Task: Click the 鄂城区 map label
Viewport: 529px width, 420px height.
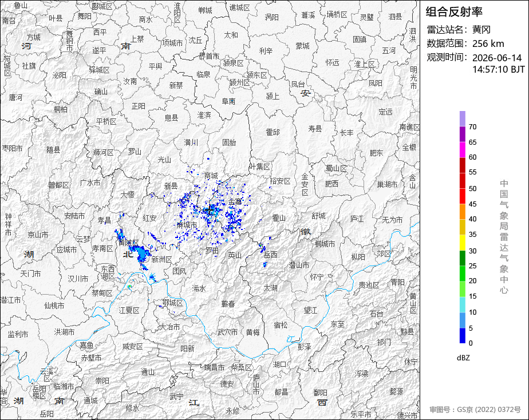Action: (x=173, y=303)
